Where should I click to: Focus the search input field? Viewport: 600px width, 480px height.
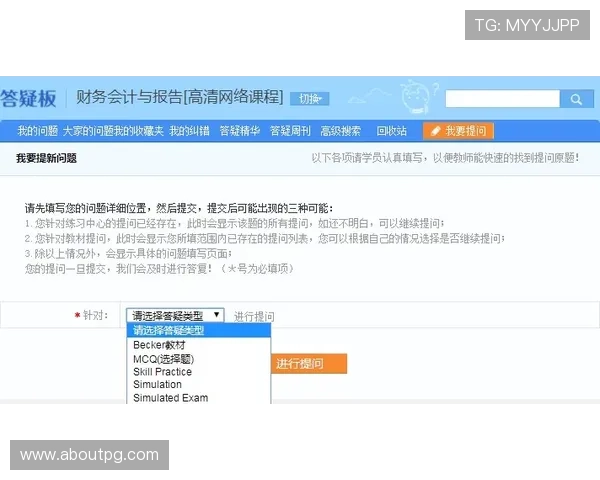click(x=502, y=99)
